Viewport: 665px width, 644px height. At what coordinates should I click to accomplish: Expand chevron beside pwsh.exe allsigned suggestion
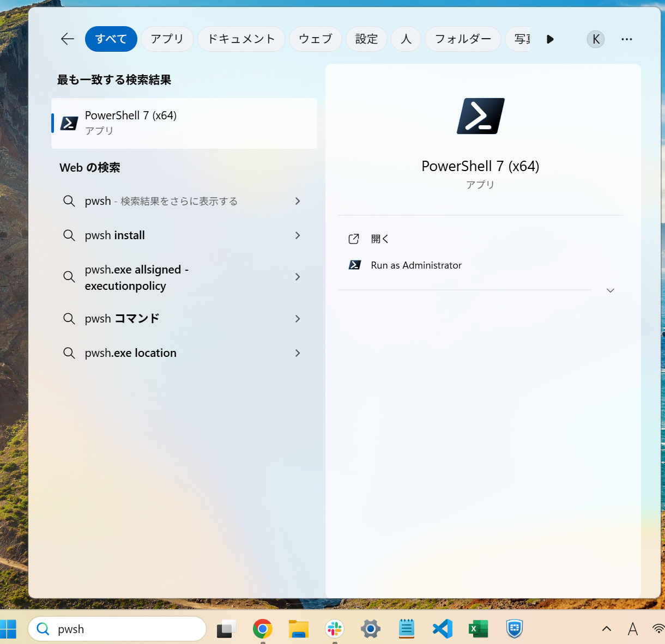(298, 277)
